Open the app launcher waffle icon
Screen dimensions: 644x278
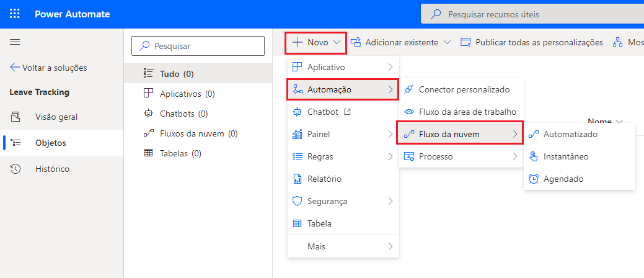15,14
